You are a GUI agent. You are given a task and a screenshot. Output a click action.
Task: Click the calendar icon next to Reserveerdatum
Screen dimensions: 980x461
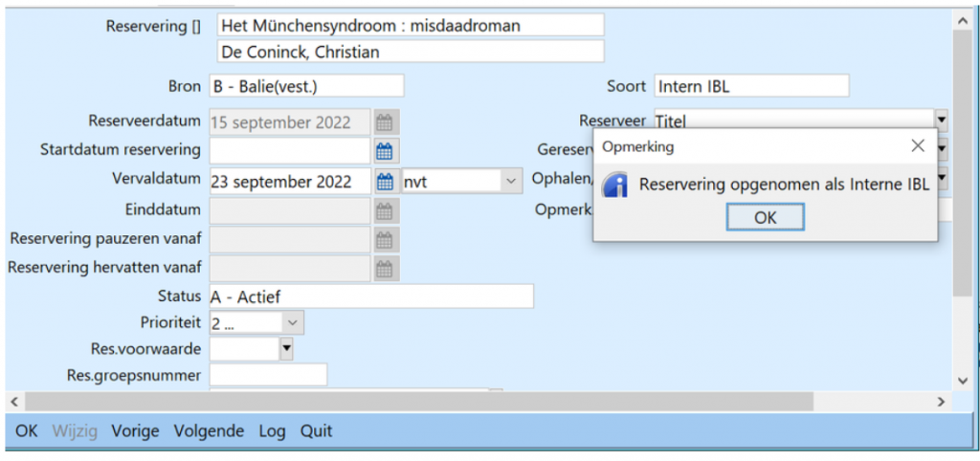point(385,121)
